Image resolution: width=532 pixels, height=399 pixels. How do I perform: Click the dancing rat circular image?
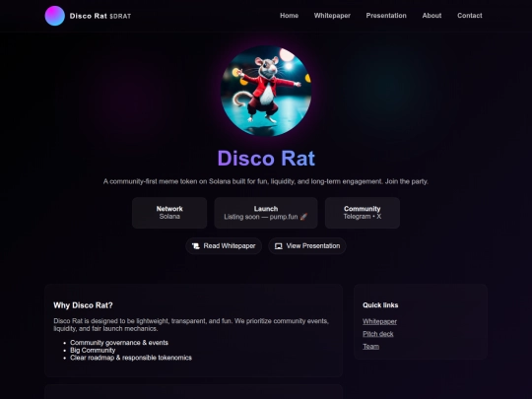266,92
